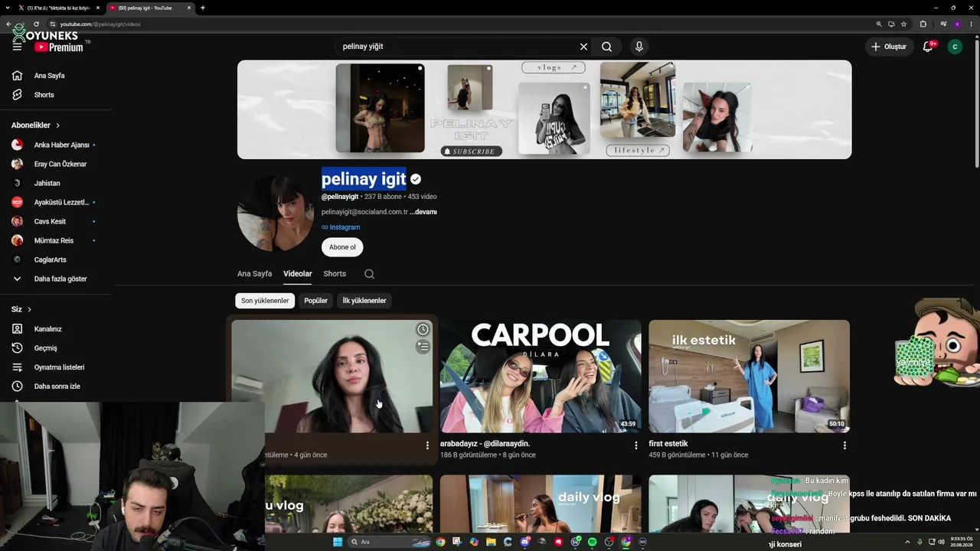980x551 pixels.
Task: Add first video to the queue
Action: pyautogui.click(x=423, y=347)
